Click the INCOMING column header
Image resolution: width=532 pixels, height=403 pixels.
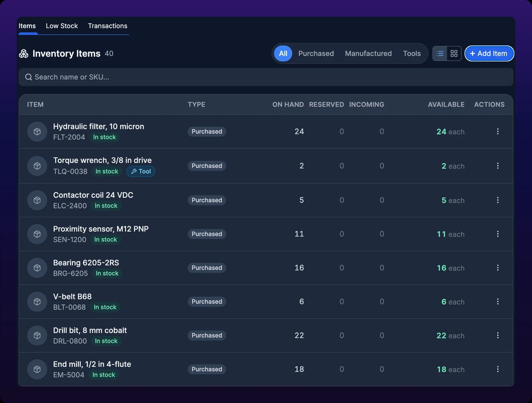(x=366, y=104)
